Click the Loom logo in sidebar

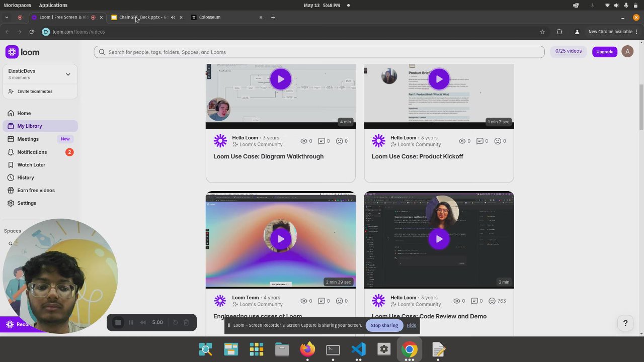pos(23,52)
